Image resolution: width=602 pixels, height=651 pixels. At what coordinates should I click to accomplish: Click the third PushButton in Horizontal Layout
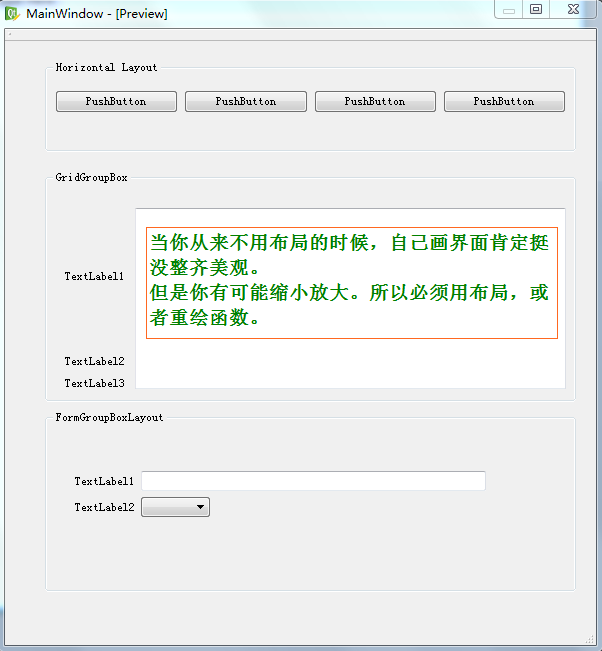click(375, 102)
